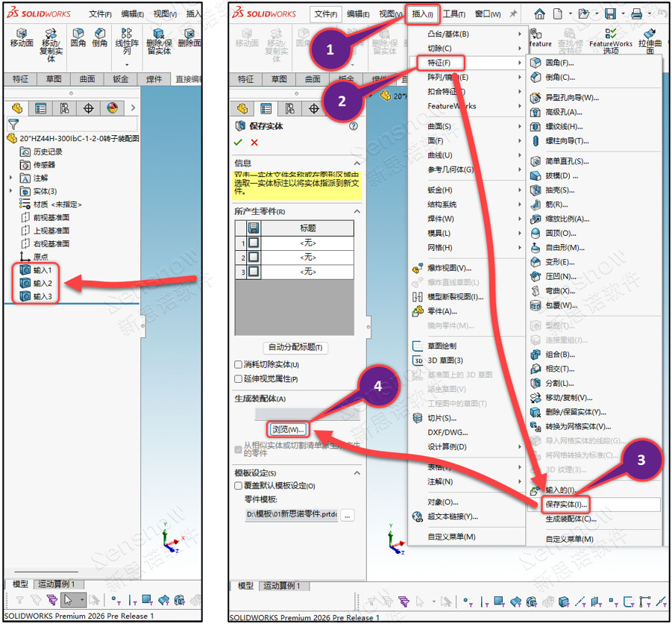Enable Propagate visual properties (延伸视觉属性) checkbox

[x=238, y=378]
